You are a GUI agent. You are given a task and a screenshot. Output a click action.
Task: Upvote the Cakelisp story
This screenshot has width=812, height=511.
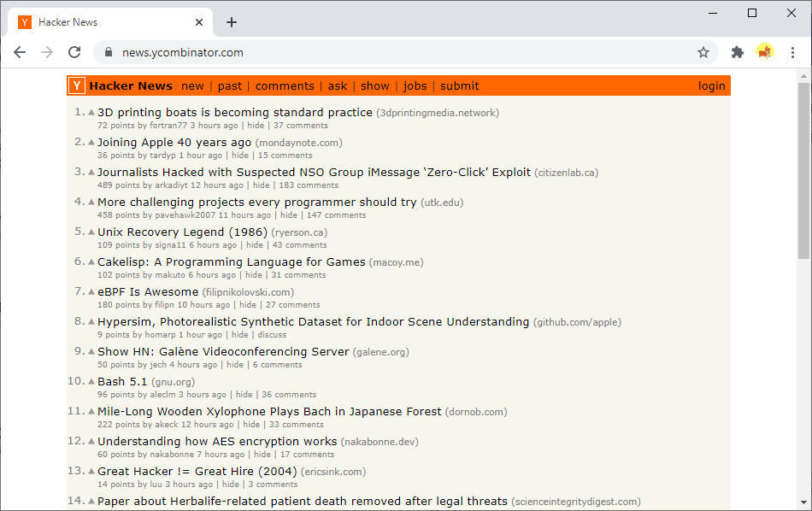(x=91, y=262)
